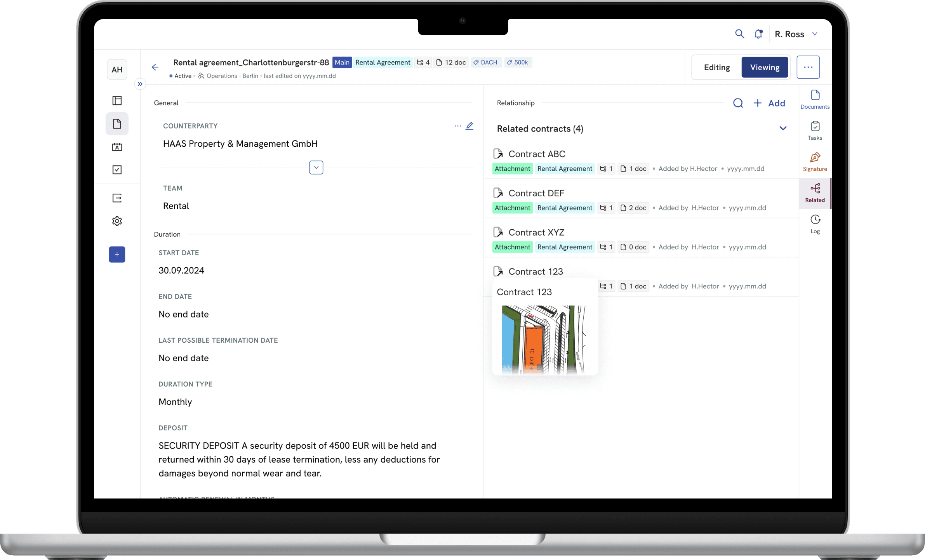The width and height of the screenshot is (925, 560).
Task: Select Contract ABC related contract
Action: [537, 154]
